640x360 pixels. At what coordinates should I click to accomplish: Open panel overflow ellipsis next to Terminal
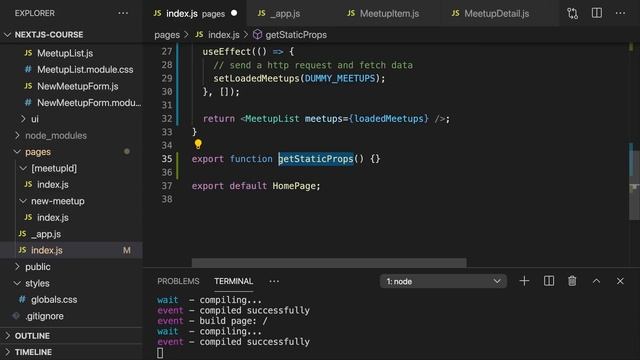(x=274, y=281)
